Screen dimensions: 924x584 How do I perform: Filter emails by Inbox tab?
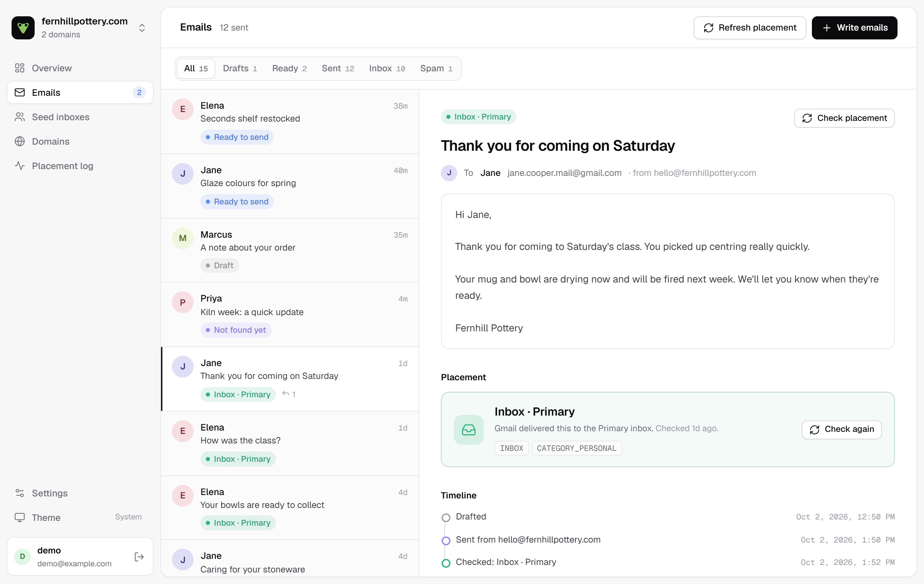(x=387, y=68)
